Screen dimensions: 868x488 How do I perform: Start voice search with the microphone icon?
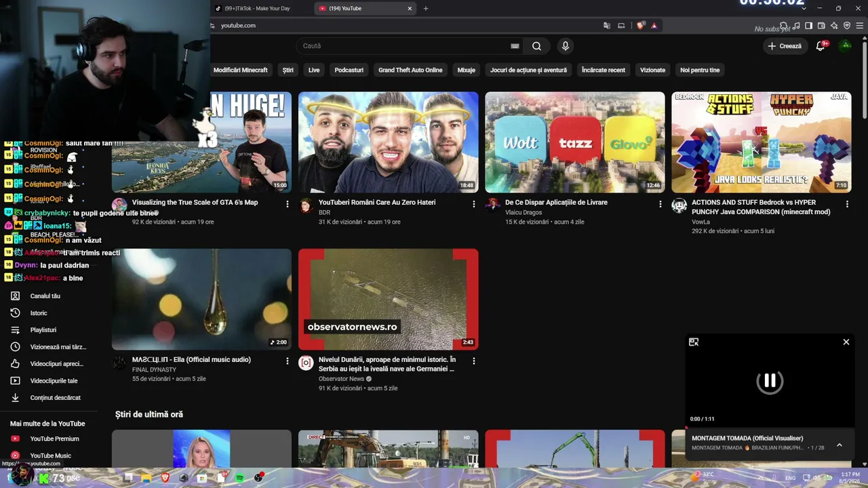pyautogui.click(x=566, y=46)
